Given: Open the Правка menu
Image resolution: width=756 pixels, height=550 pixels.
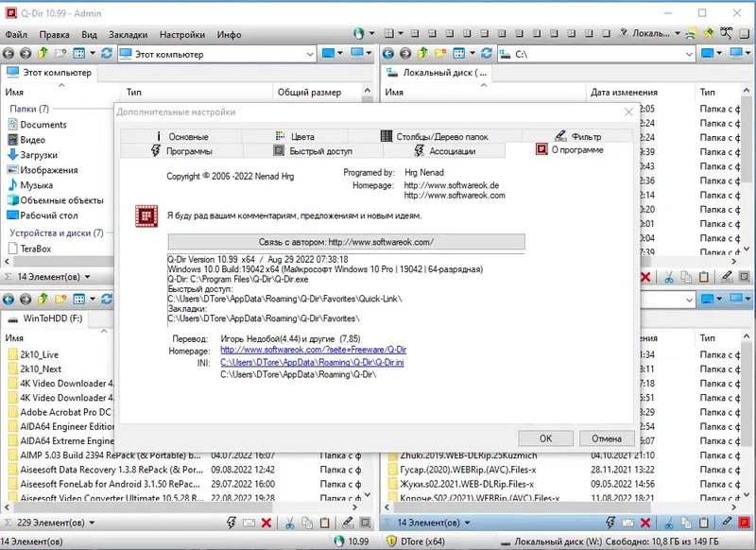Looking at the screenshot, I should point(54,35).
